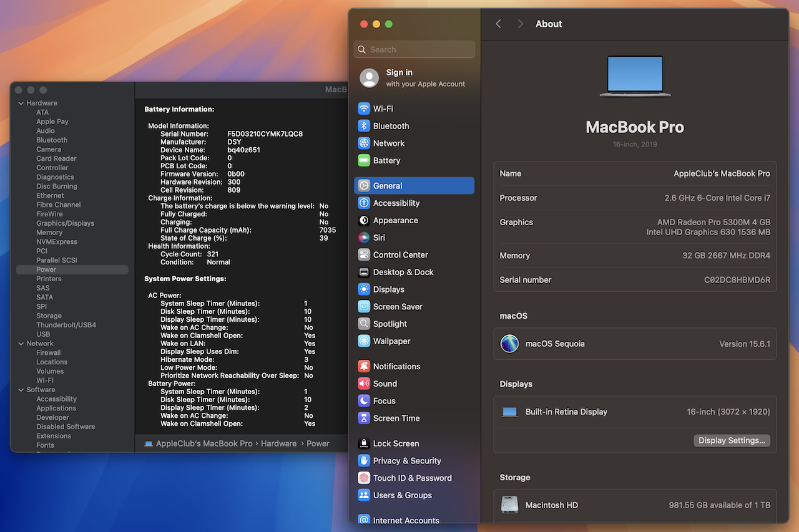Click the Touch ID fingerprint icon
Image resolution: width=799 pixels, height=532 pixels.
pyautogui.click(x=364, y=478)
